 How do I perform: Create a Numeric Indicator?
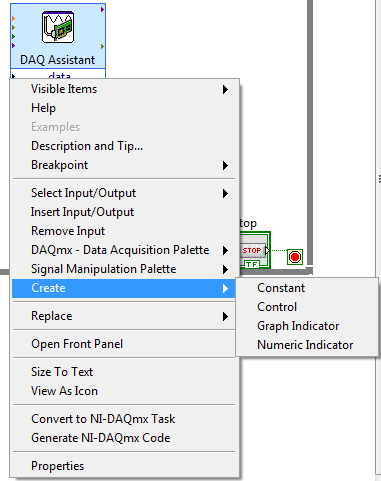click(x=307, y=345)
